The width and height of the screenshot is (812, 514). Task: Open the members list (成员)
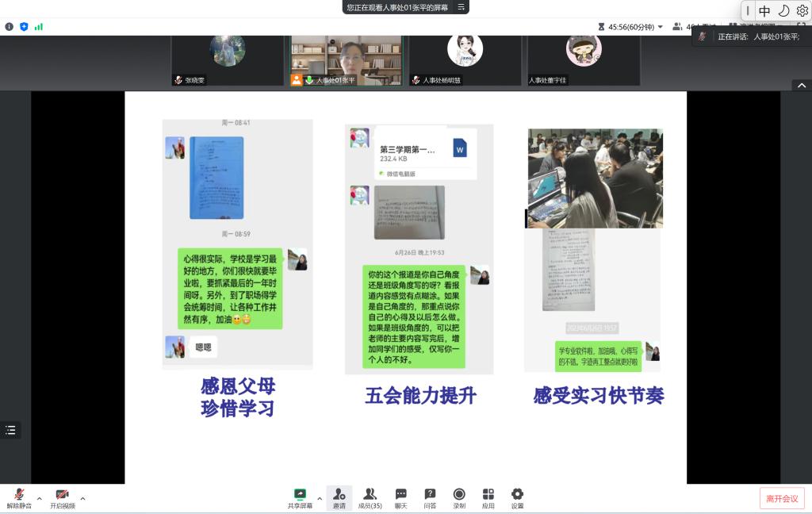[x=370, y=497]
